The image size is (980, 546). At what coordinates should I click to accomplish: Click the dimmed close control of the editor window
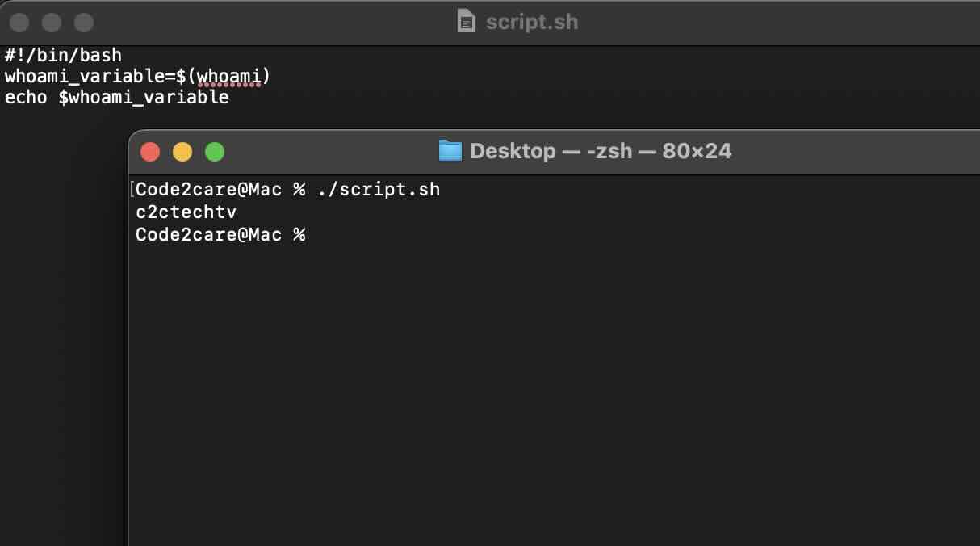pos(18,22)
